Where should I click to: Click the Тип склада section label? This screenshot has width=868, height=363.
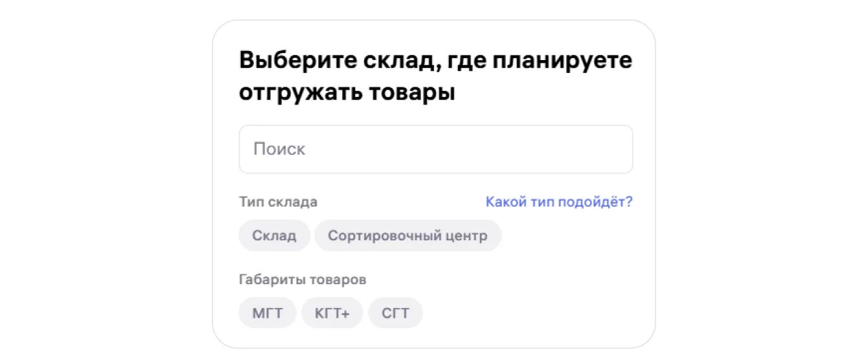point(278,202)
